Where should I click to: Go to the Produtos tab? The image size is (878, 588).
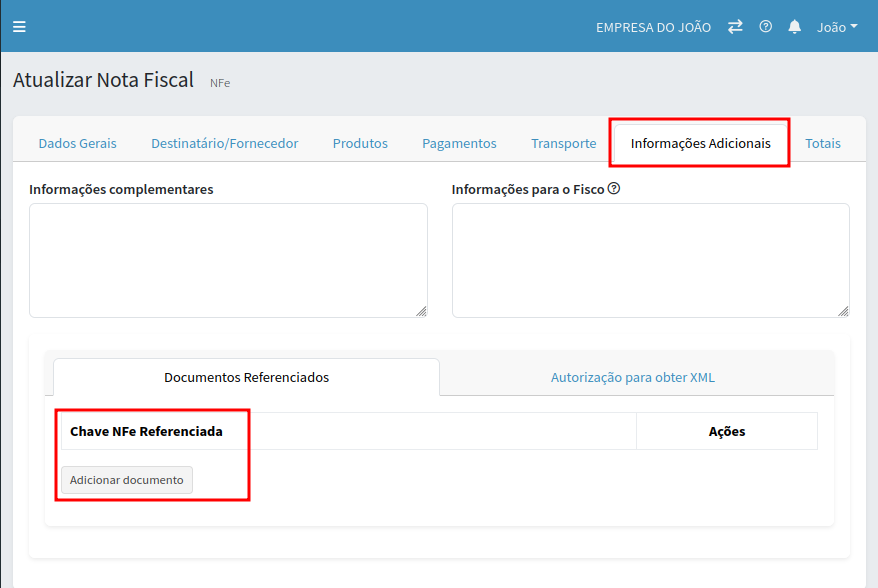pos(360,143)
